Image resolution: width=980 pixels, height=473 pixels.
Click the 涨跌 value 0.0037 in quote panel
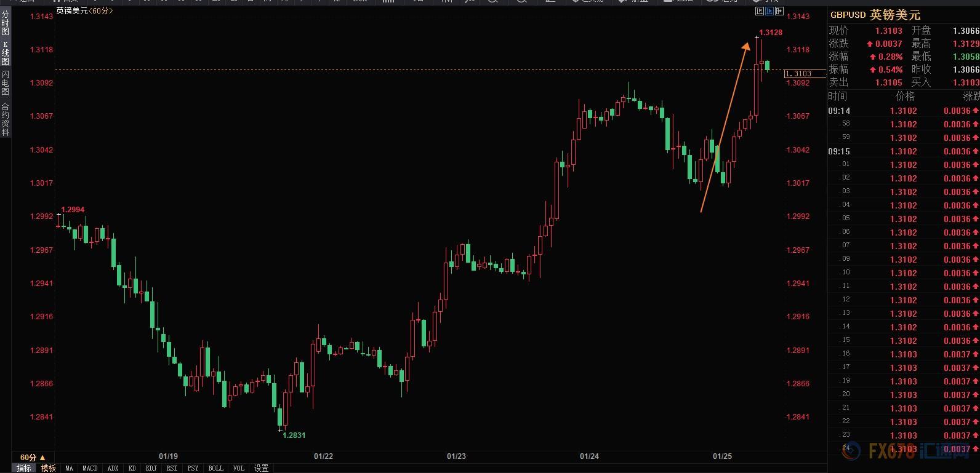click(889, 44)
